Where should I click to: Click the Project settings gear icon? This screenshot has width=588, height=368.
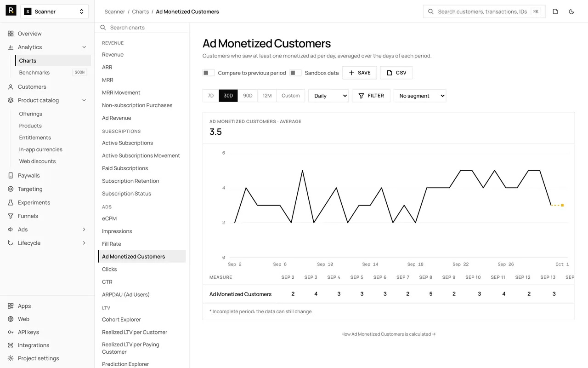[11, 358]
